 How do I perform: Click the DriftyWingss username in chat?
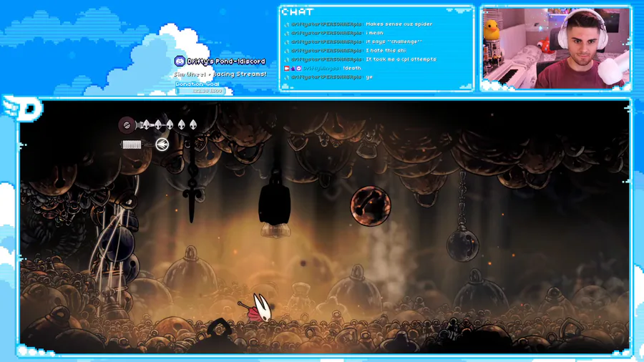321,68
